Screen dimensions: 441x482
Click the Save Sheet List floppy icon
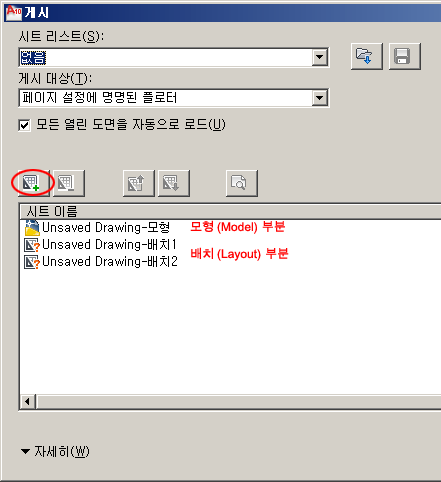pyautogui.click(x=405, y=56)
